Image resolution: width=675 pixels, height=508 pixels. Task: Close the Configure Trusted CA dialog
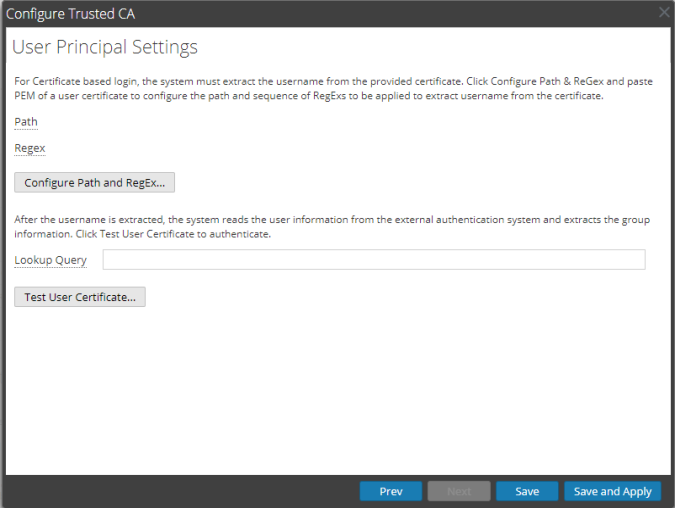click(663, 12)
